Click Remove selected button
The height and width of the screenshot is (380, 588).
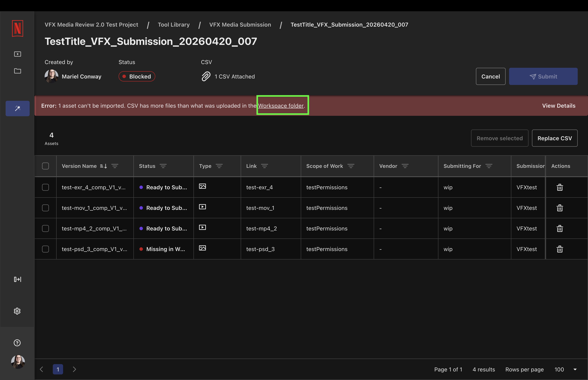pos(500,138)
